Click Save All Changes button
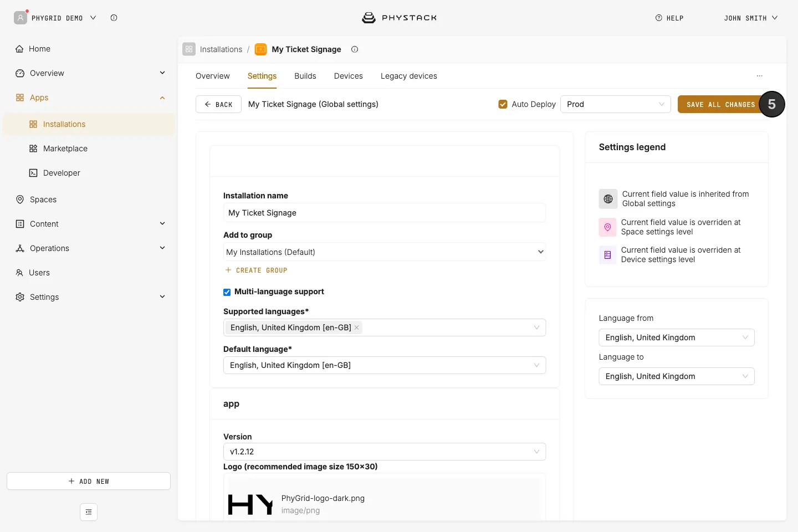Screen dimensions: 798x532 pos(720,104)
